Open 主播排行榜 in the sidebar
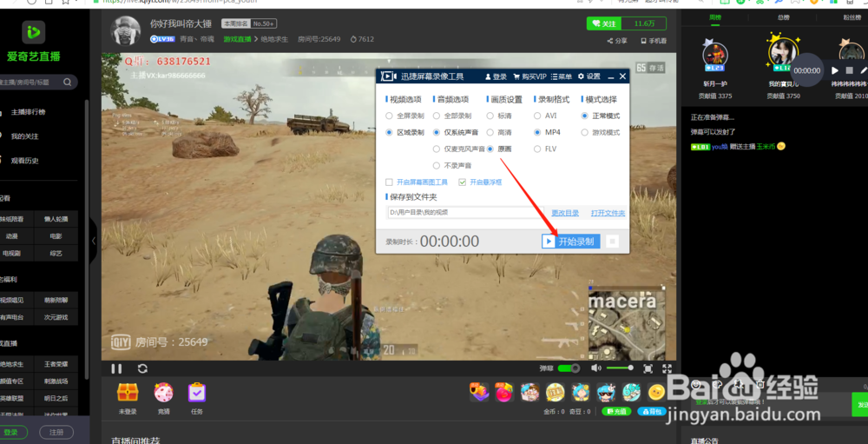Screen dimensions: 868x444 tap(29, 112)
